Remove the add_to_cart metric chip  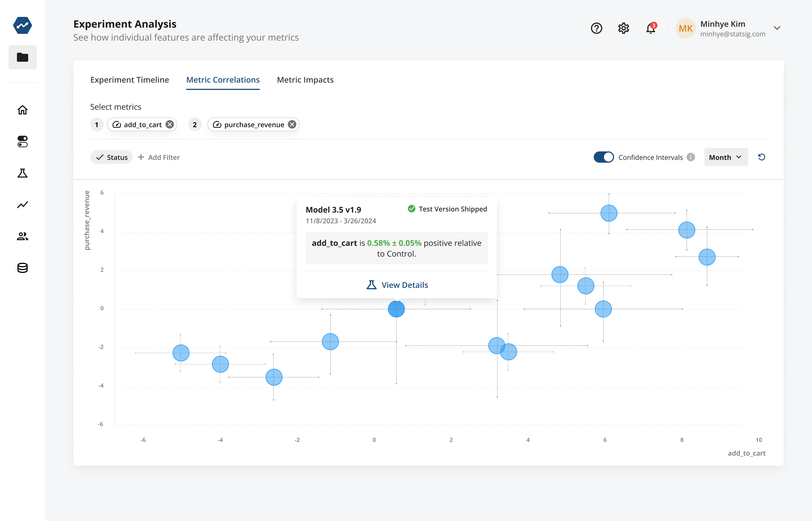pos(169,124)
